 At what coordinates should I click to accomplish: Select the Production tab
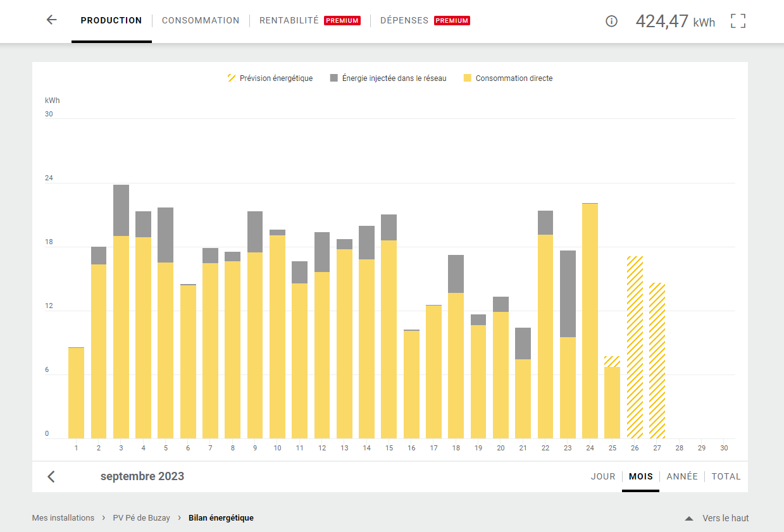[111, 20]
